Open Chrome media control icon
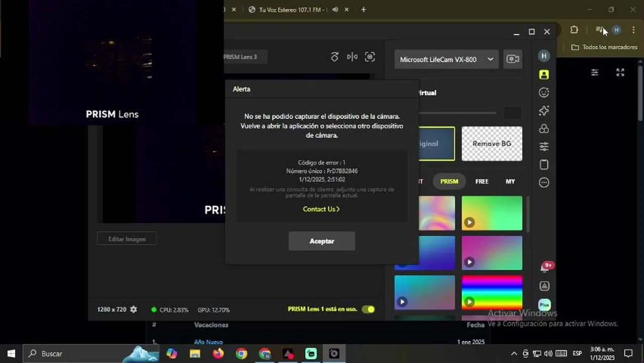Screen dimensions: 644x363 pyautogui.click(x=599, y=30)
